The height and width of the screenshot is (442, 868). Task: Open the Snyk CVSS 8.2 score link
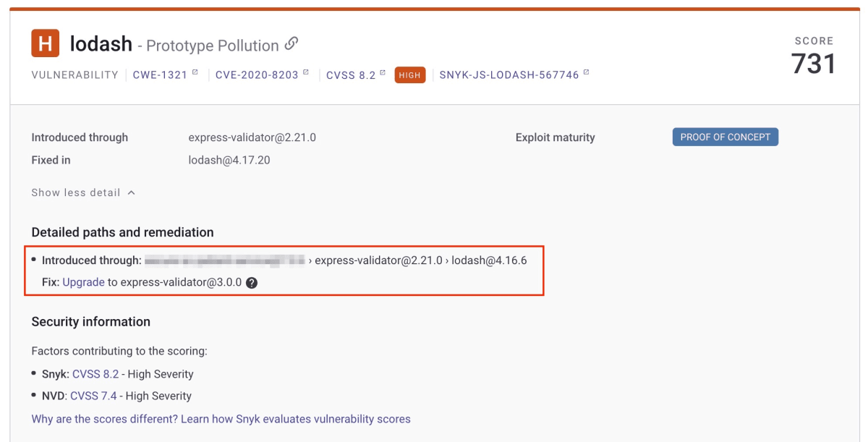pyautogui.click(x=95, y=374)
